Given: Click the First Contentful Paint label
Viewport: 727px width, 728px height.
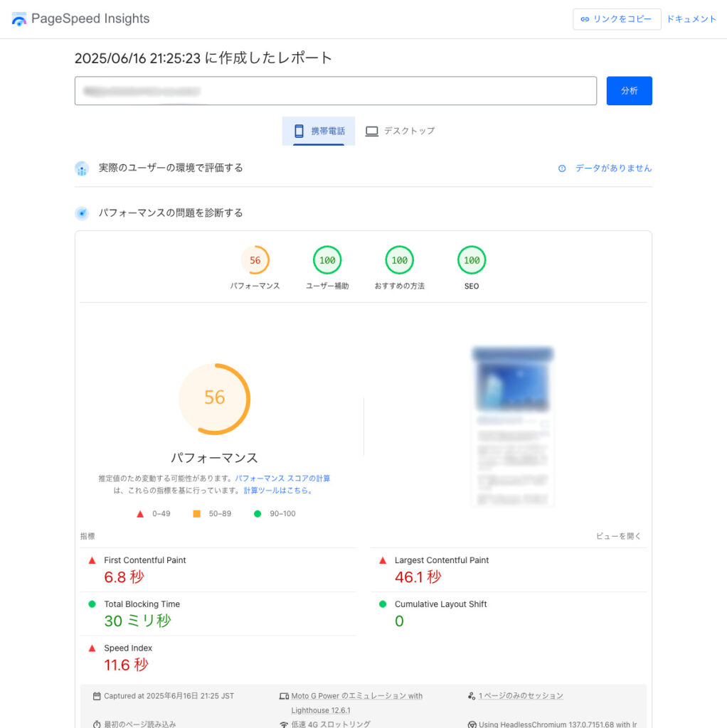Looking at the screenshot, I should tap(145, 560).
